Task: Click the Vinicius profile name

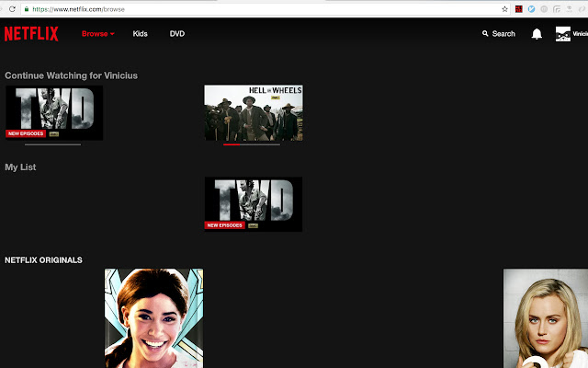Action: pos(580,34)
